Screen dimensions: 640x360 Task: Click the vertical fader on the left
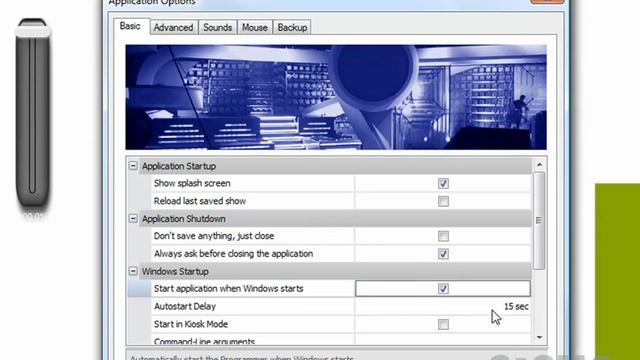[x=33, y=112]
